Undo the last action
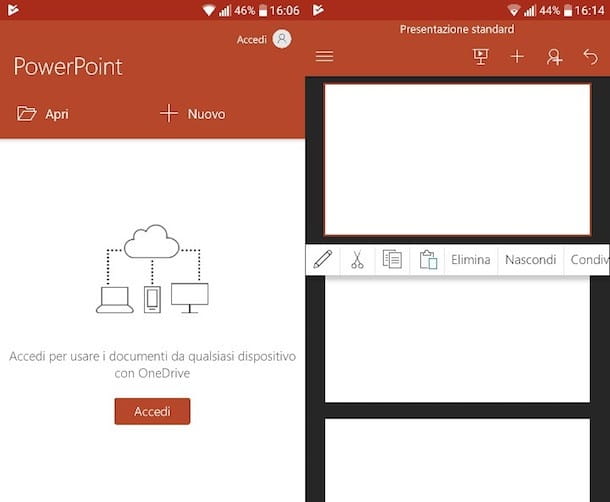The image size is (610, 502). tap(590, 57)
